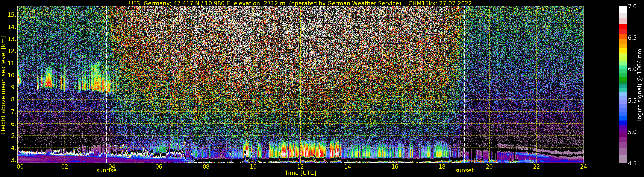Image resolution: width=644 pixels, height=177 pixels.
Task: Click the time tick label "04"
Action: (112, 167)
